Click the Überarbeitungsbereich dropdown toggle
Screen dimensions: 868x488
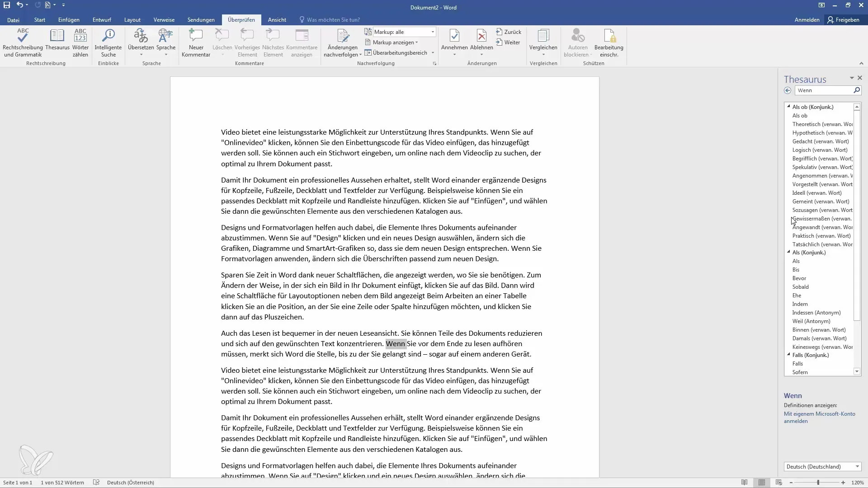point(434,52)
